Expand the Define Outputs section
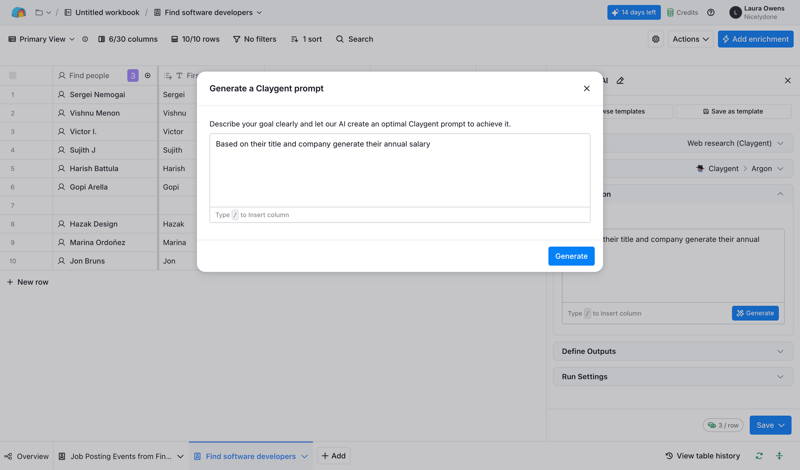The image size is (800, 470). point(673,351)
